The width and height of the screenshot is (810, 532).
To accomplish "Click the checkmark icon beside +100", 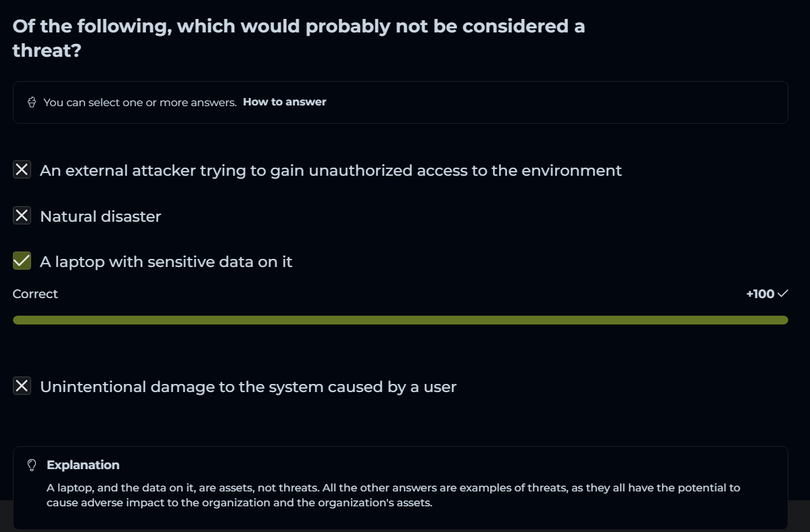I will pyautogui.click(x=783, y=294).
